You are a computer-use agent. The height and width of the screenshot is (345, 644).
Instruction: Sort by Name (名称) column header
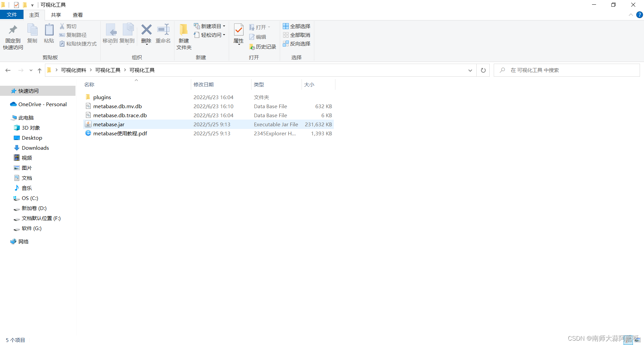pyautogui.click(x=137, y=84)
